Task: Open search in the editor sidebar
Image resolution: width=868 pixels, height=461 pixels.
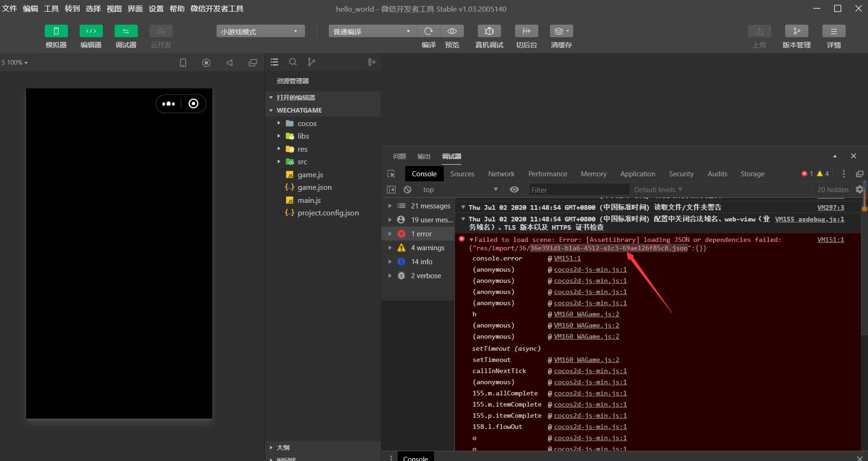Action: pyautogui.click(x=293, y=62)
